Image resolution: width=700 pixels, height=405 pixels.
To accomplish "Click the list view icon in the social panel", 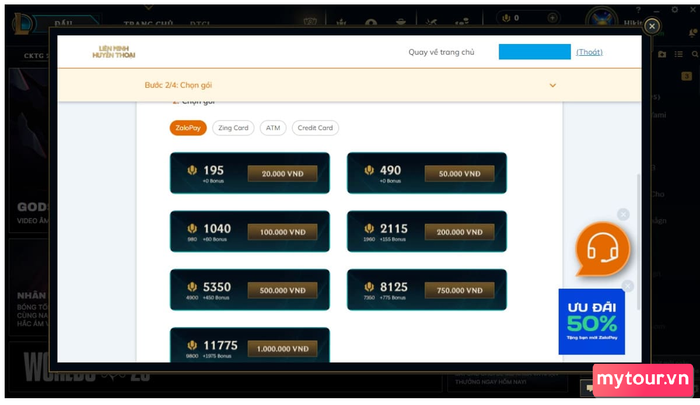I will [679, 54].
